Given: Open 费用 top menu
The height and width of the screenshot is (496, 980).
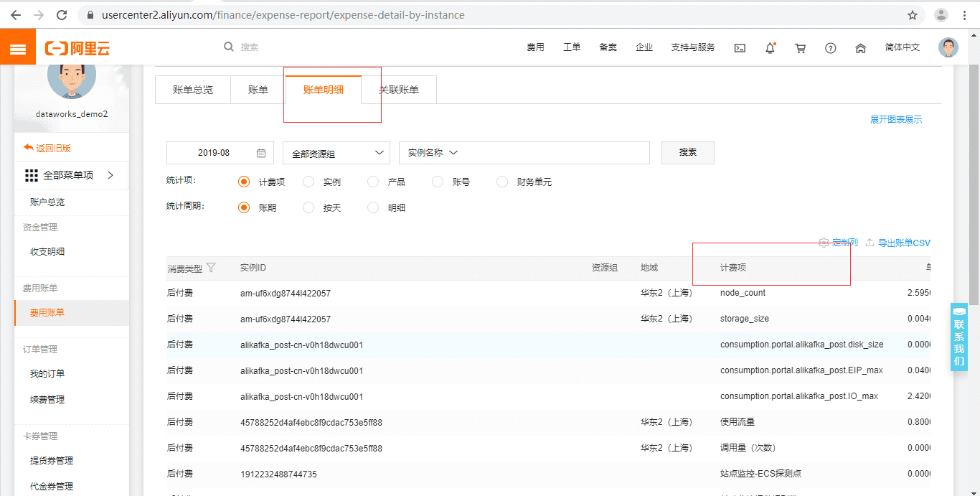Looking at the screenshot, I should [535, 47].
